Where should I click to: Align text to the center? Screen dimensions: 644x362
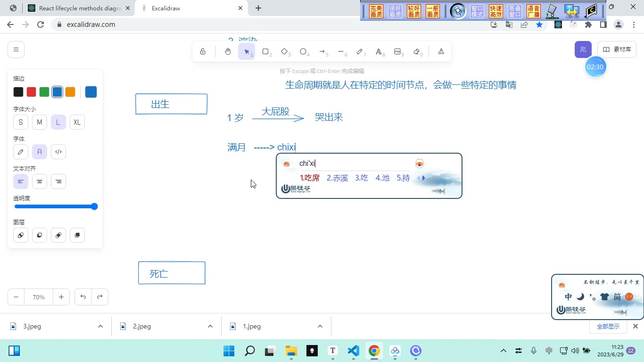coord(40,181)
